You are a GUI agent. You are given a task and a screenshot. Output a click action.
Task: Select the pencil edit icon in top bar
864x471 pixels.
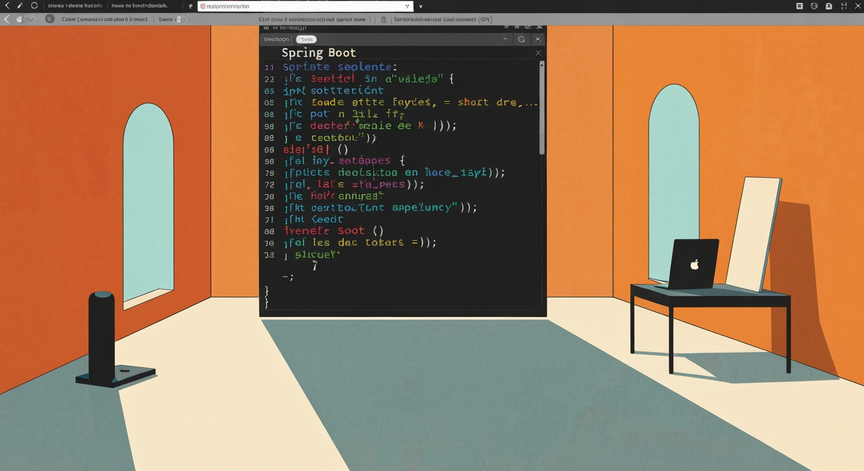click(x=20, y=6)
